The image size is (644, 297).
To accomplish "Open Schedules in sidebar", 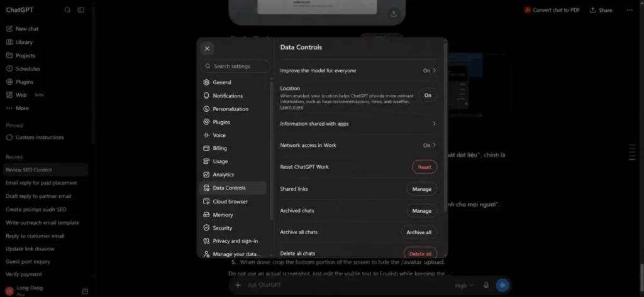I will click(45, 68).
